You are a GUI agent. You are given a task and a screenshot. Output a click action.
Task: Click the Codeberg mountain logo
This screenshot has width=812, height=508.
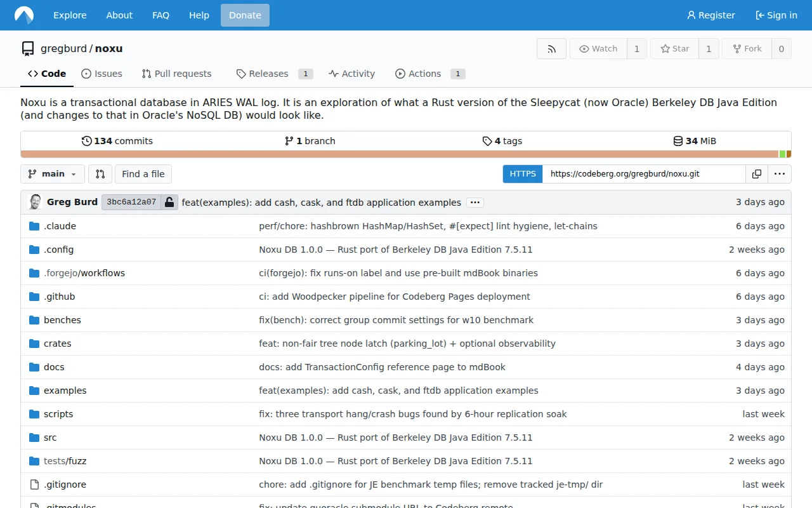pos(24,15)
